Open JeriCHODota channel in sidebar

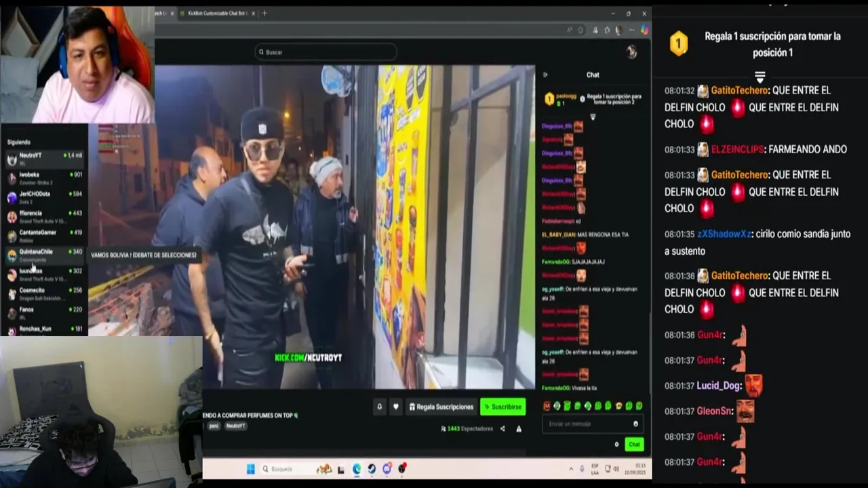45,197
